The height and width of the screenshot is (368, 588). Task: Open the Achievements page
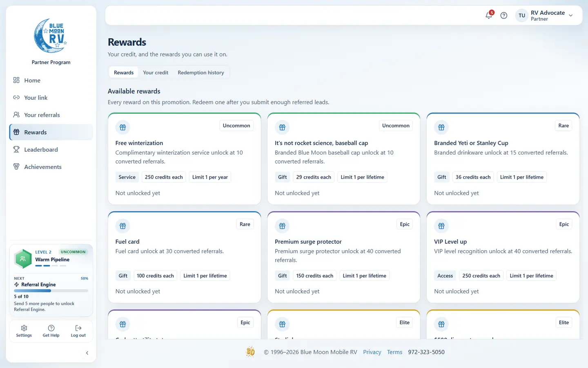pyautogui.click(x=51, y=167)
